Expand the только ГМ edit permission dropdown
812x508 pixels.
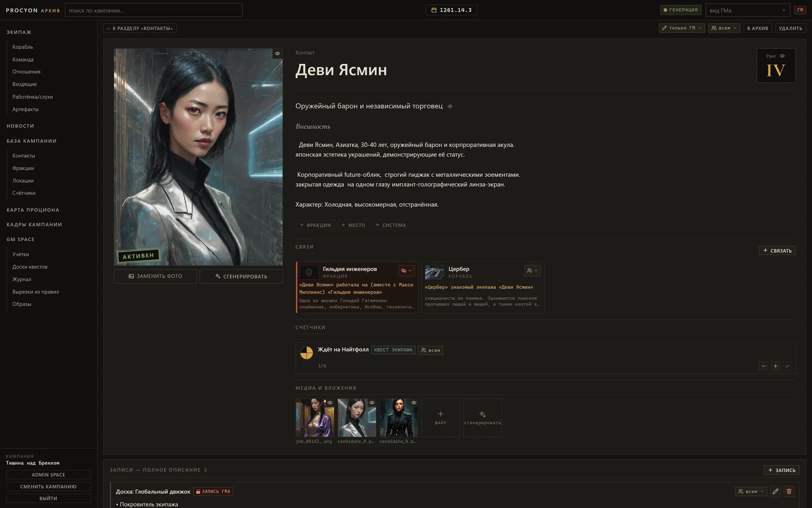click(682, 28)
